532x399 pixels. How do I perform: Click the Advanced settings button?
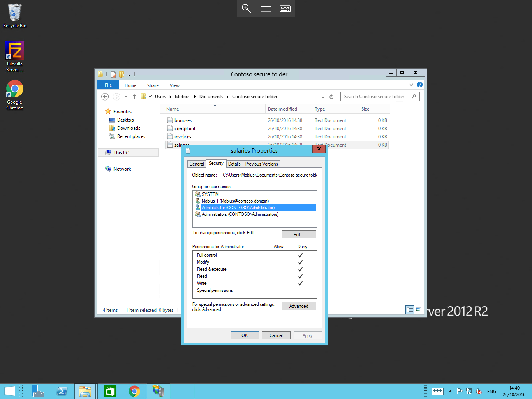(299, 306)
